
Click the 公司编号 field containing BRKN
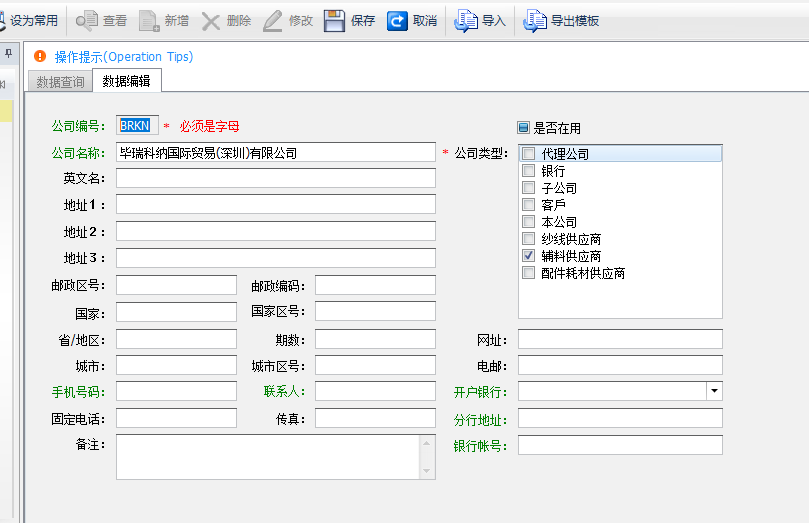137,125
